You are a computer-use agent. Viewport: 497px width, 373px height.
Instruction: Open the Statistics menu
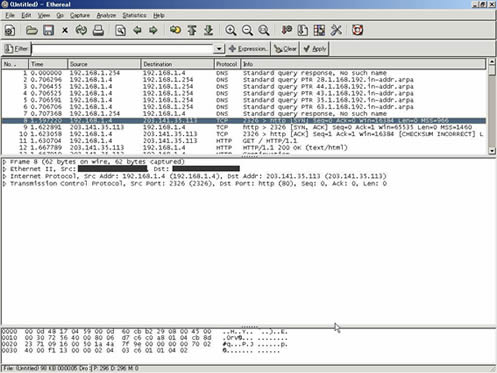(134, 15)
